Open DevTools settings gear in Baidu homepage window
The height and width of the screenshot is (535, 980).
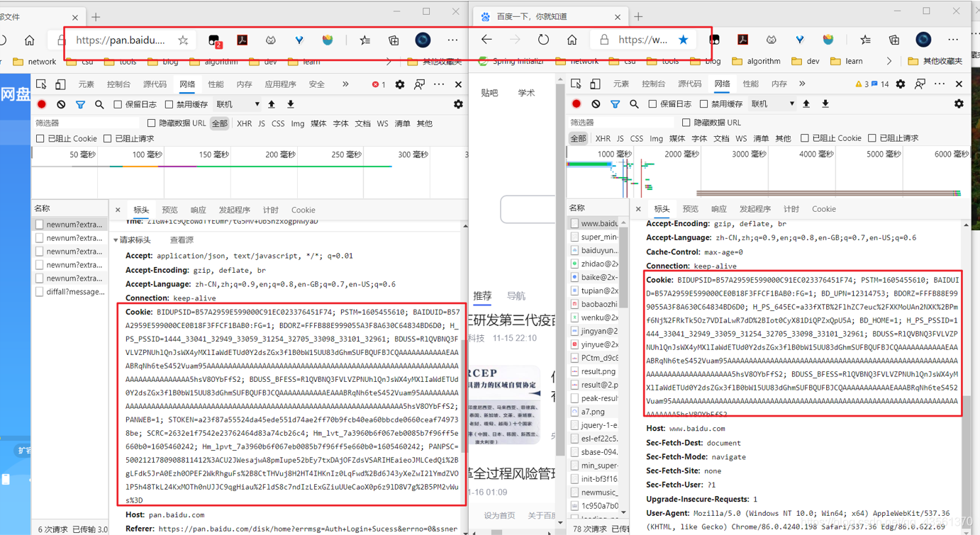901,84
